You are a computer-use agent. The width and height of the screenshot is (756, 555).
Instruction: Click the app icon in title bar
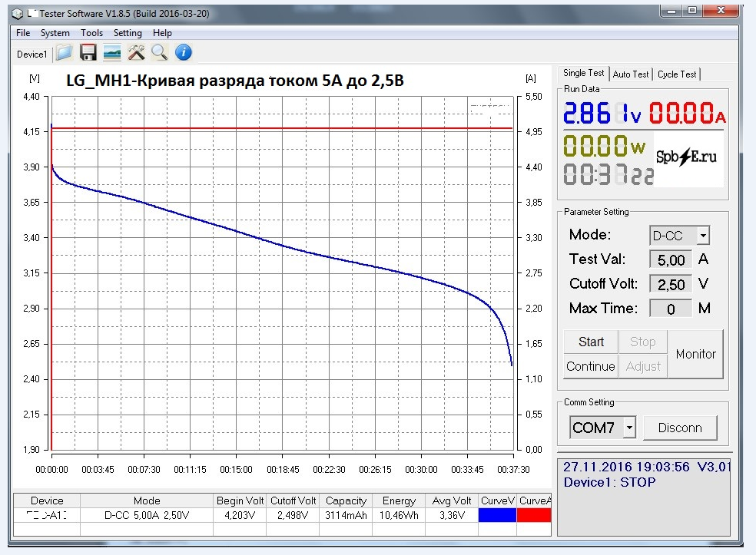(17, 13)
